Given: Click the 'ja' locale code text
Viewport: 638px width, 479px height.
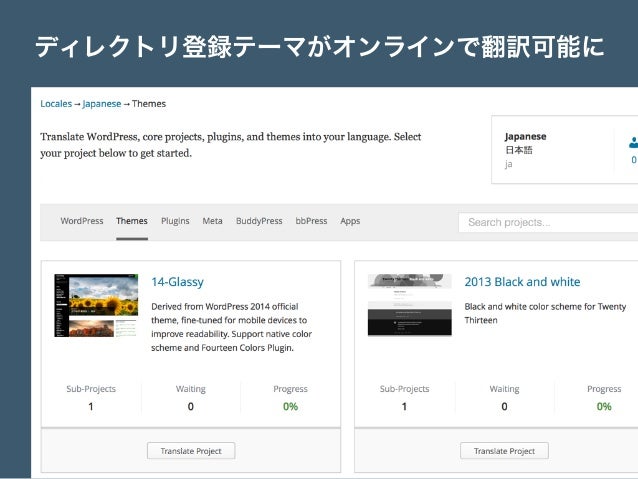Looking at the screenshot, I should click(x=509, y=164).
